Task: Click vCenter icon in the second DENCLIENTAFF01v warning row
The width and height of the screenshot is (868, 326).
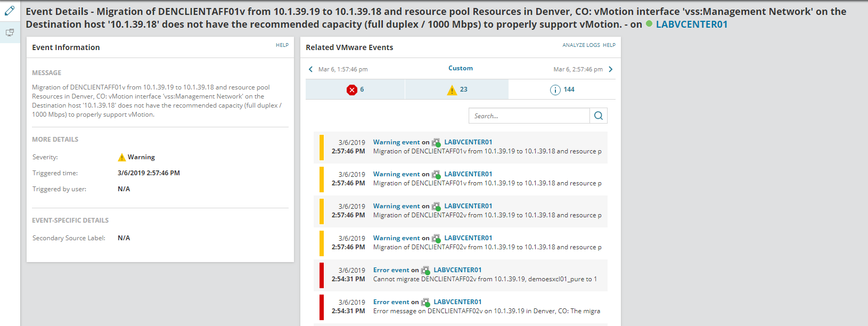Action: point(436,175)
